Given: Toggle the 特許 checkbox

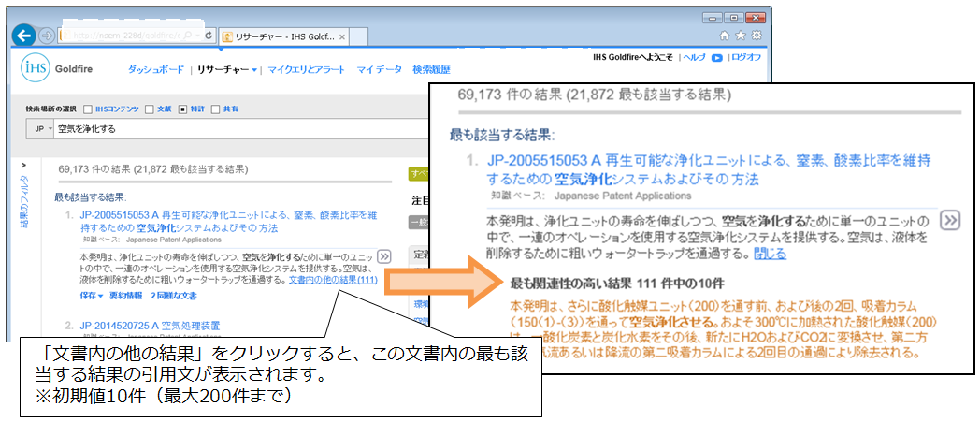Looking at the screenshot, I should point(182,109).
